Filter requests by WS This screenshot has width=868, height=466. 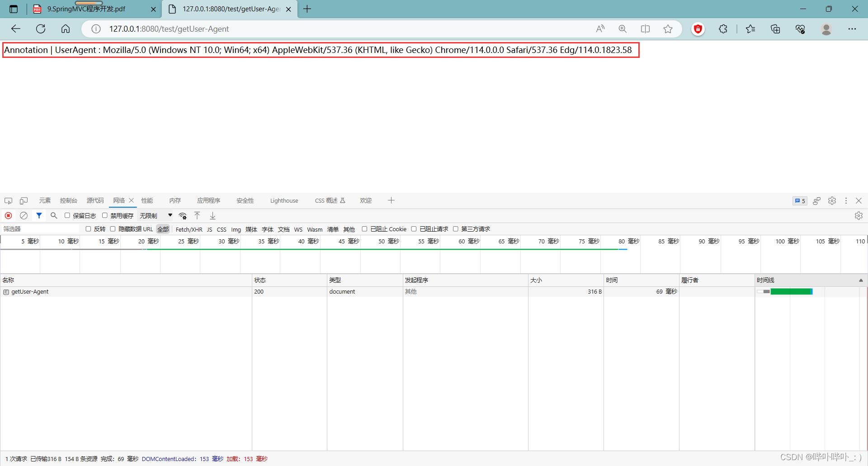click(298, 229)
